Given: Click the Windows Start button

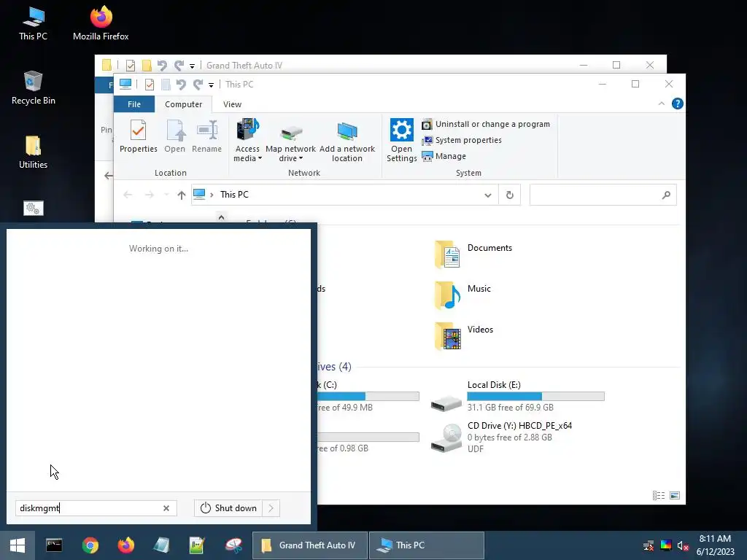Looking at the screenshot, I should coord(18,545).
